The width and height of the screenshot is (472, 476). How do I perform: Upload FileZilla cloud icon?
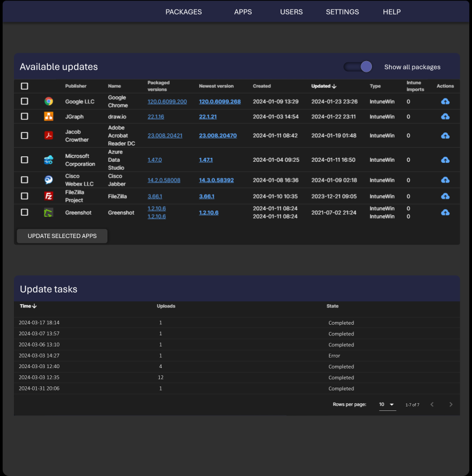coord(445,196)
